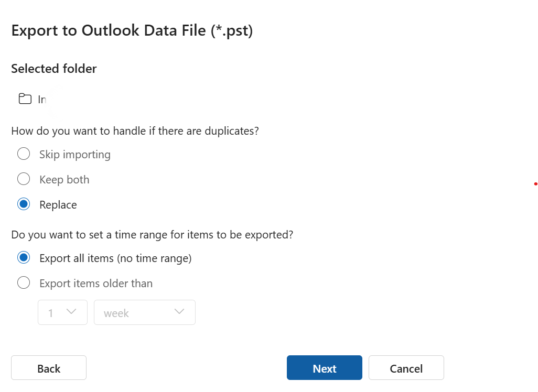Click the duplicates handling question text
Viewport: 538px width, 392px height.
[x=135, y=130]
